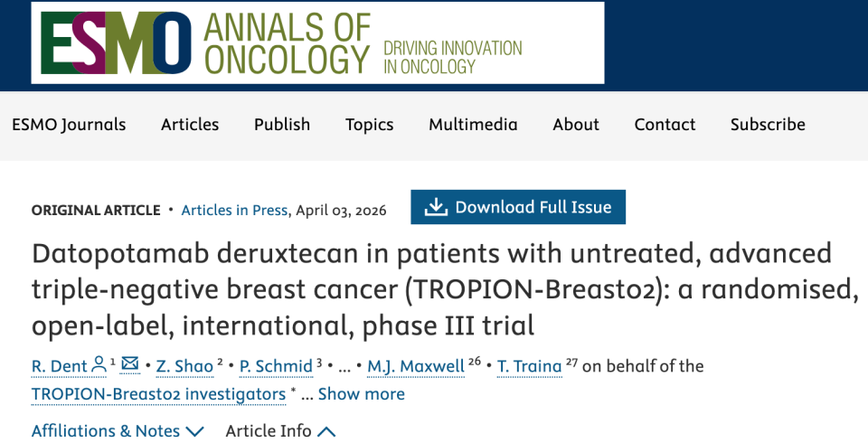Open the Publish menu item

tap(282, 125)
